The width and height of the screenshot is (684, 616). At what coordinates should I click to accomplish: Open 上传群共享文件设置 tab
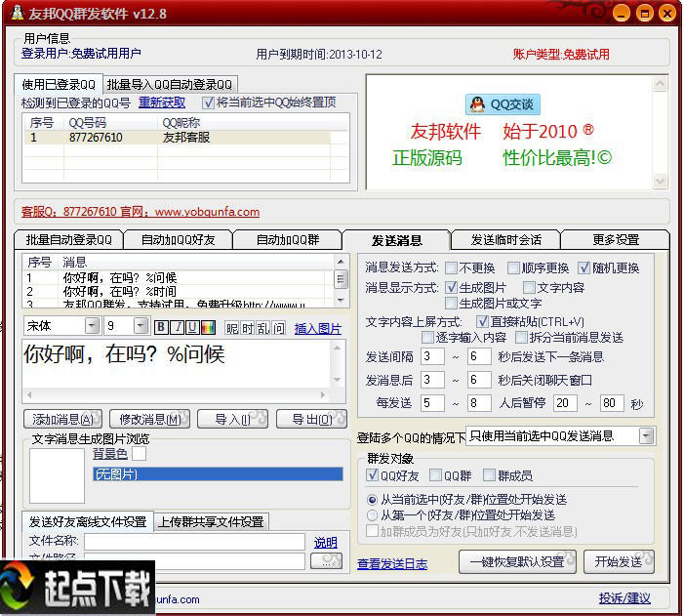(x=211, y=521)
